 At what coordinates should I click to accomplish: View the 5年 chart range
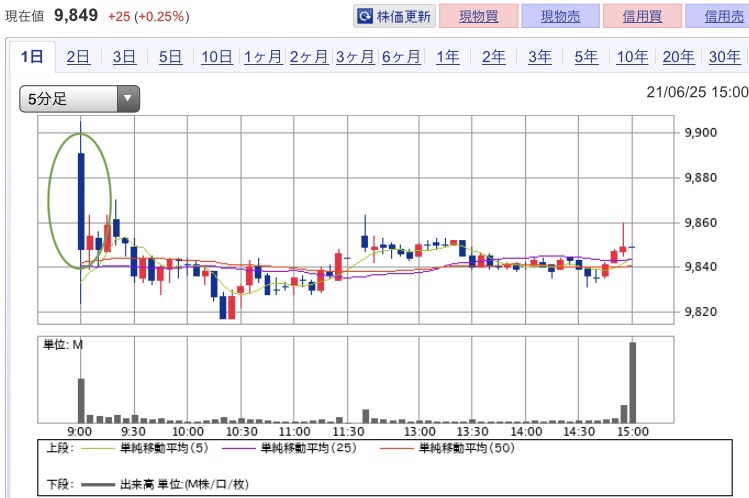[586, 57]
